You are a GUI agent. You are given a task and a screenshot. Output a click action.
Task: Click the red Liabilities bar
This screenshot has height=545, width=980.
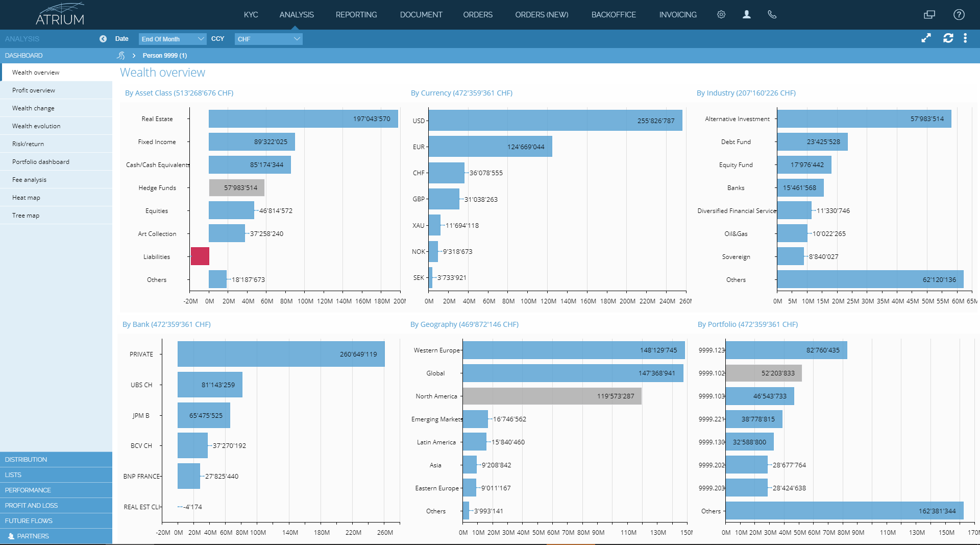[x=200, y=256]
